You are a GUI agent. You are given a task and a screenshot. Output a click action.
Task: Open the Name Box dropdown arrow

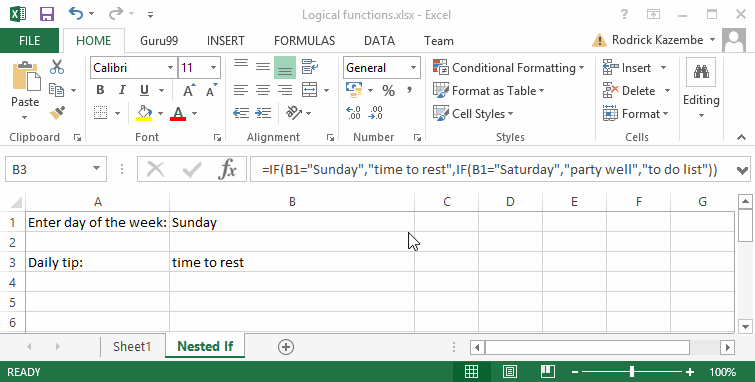coord(96,169)
